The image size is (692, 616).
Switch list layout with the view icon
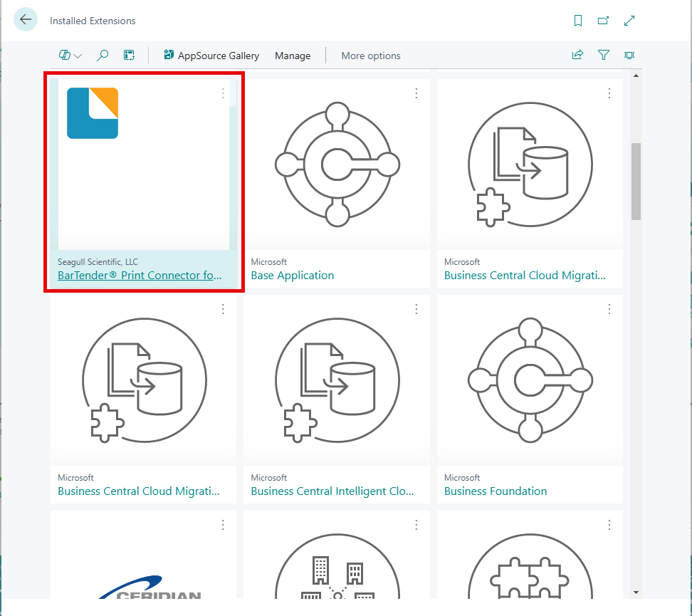click(129, 56)
